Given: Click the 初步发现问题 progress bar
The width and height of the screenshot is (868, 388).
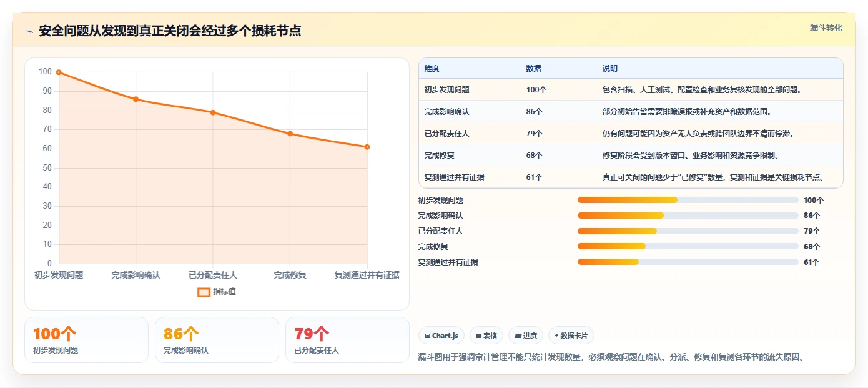Looking at the screenshot, I should tap(688, 200).
